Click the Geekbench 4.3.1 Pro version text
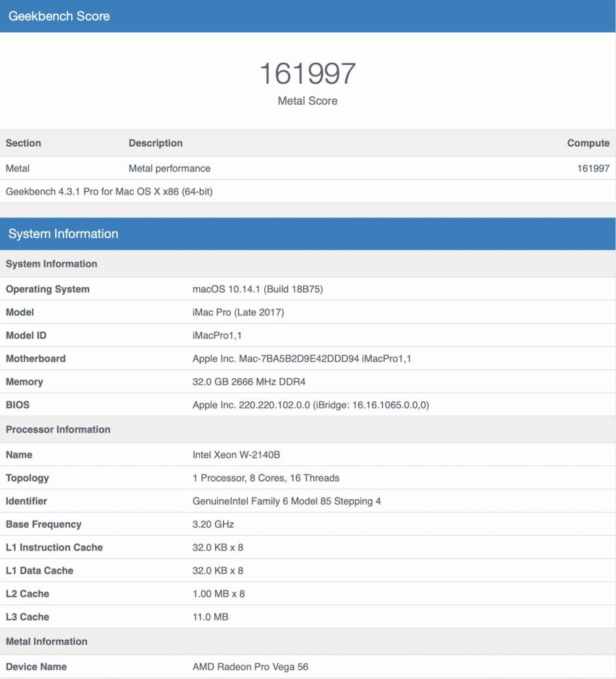 (109, 192)
